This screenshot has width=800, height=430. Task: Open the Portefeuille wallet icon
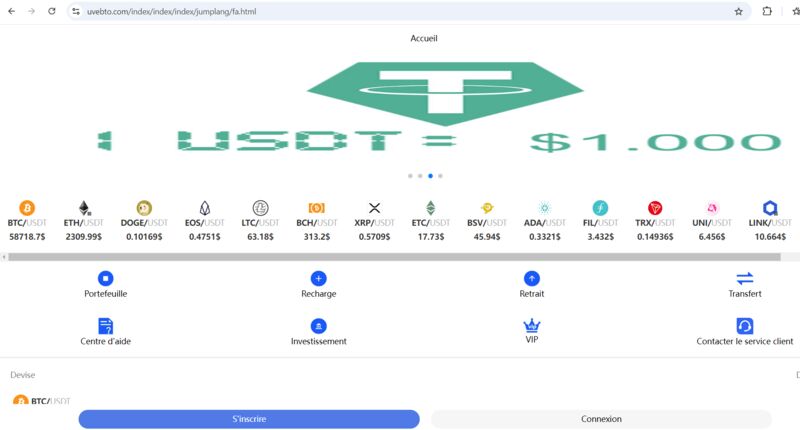(106, 279)
